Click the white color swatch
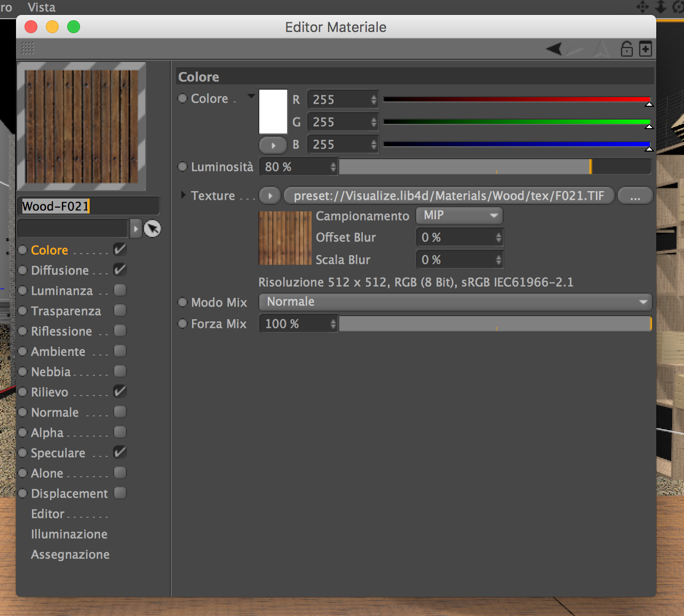The image size is (684, 616). pos(273,112)
